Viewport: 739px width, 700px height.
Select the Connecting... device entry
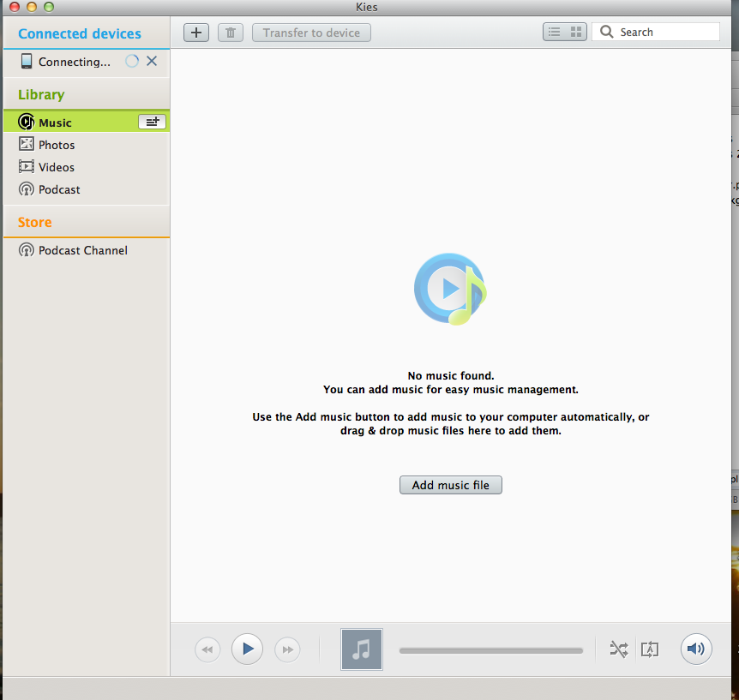[87, 62]
